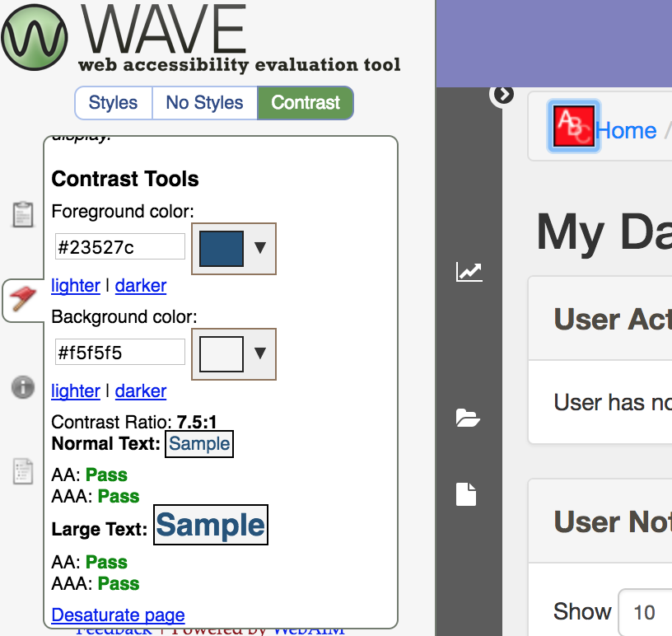672x636 pixels.
Task: Switch to the Styles view tab
Action: pos(113,103)
